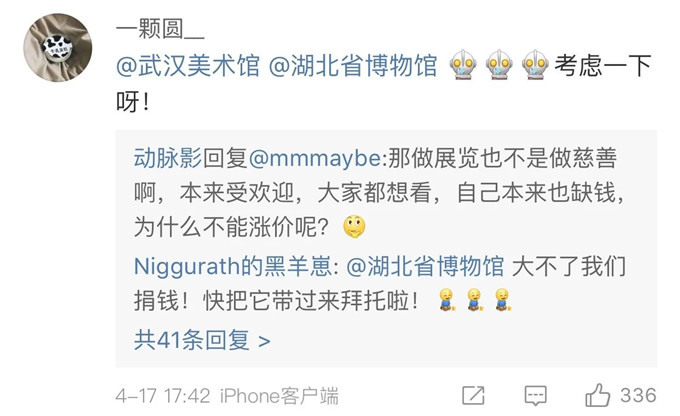Click the last pleading emoji in the reply
This screenshot has height=416, width=680.
click(x=503, y=300)
